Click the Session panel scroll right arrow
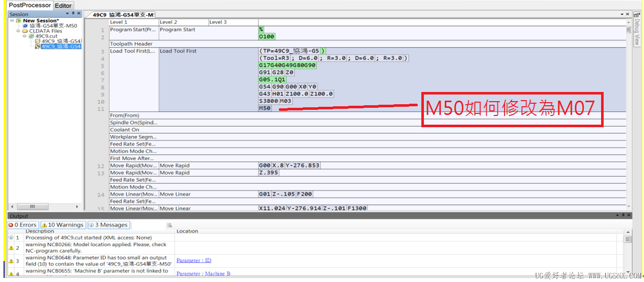 click(78, 206)
